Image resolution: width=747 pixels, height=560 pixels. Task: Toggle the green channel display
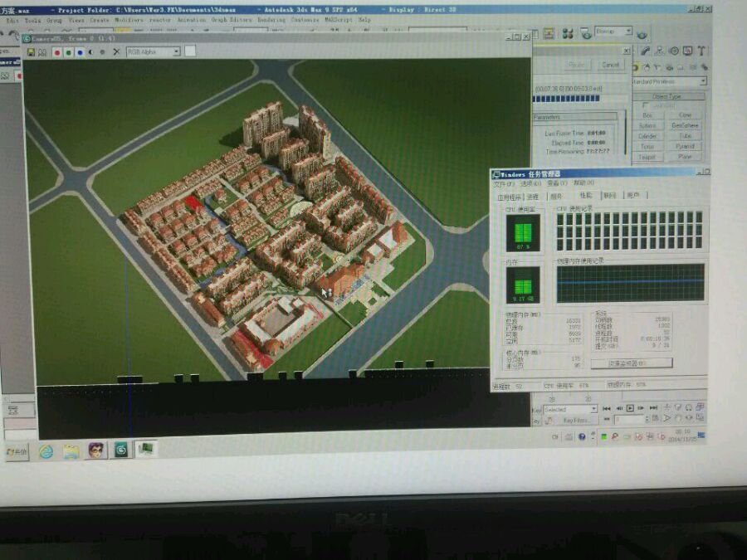[69, 52]
